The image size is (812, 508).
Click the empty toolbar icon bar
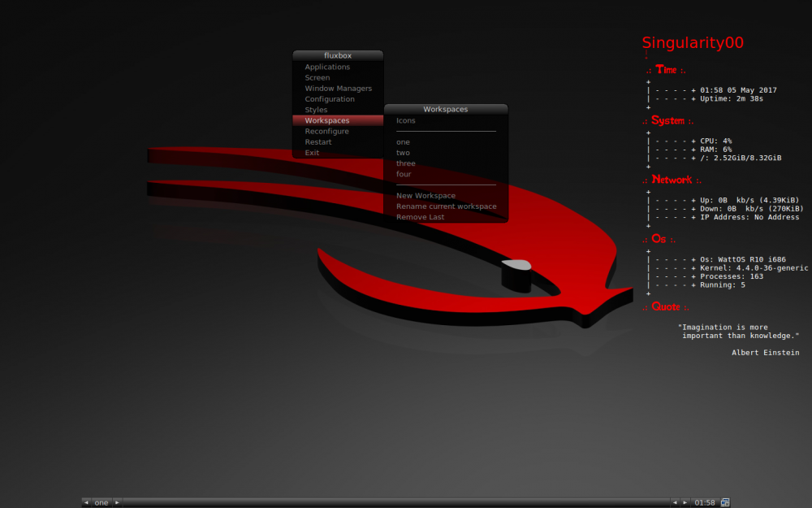coord(396,502)
